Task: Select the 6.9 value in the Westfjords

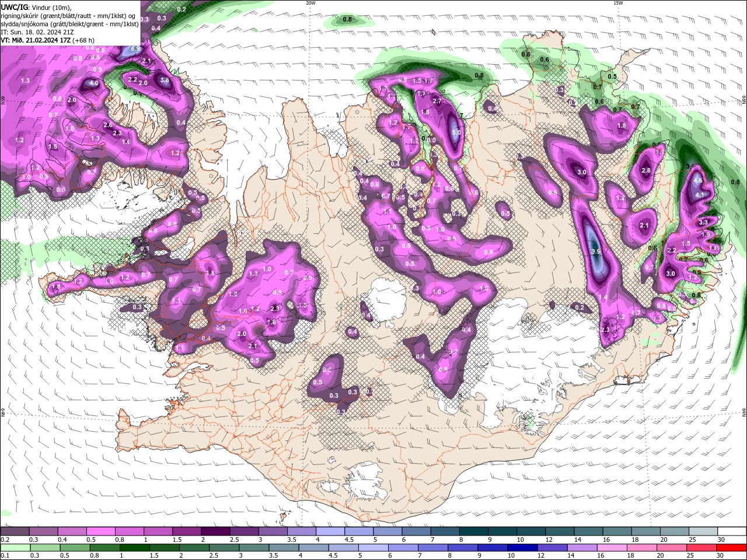Action: click(134, 48)
